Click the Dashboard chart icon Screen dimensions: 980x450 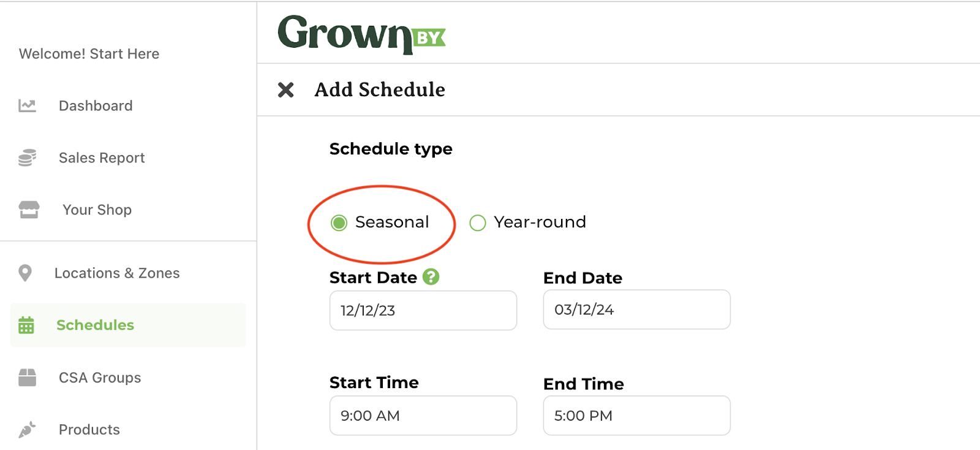click(x=27, y=106)
